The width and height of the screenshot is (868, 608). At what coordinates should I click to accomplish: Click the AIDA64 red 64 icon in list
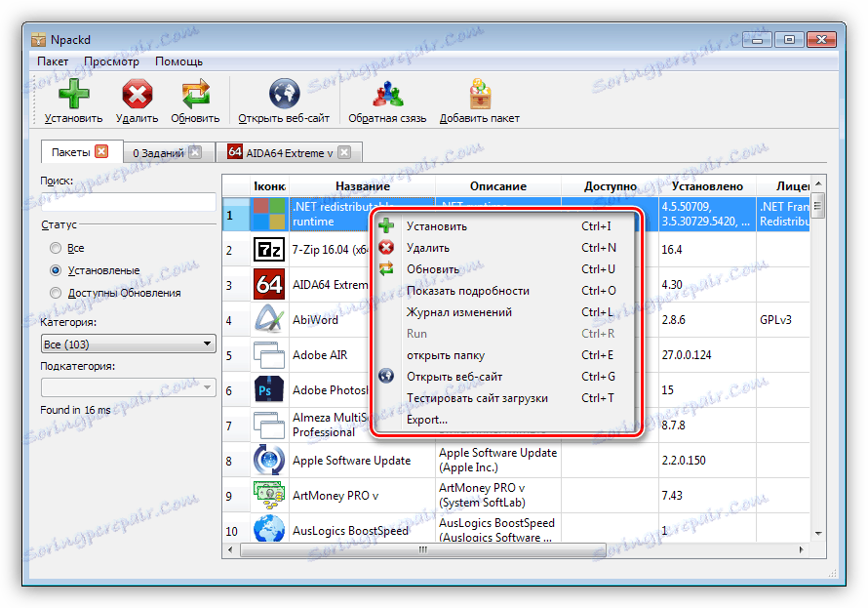(x=269, y=285)
